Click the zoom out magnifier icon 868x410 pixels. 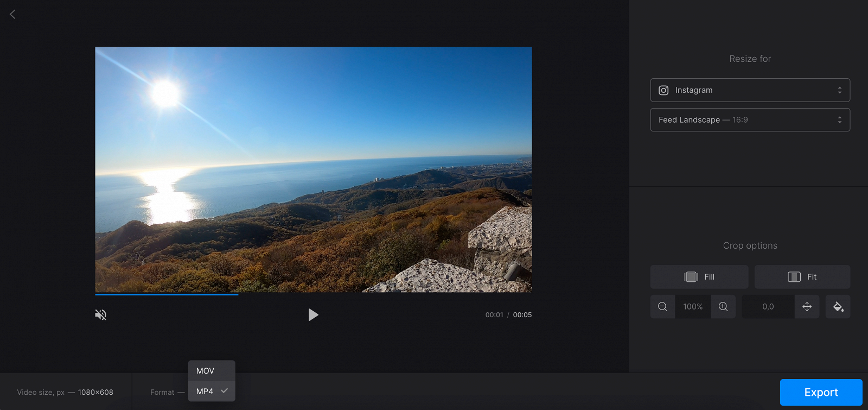[x=662, y=307]
